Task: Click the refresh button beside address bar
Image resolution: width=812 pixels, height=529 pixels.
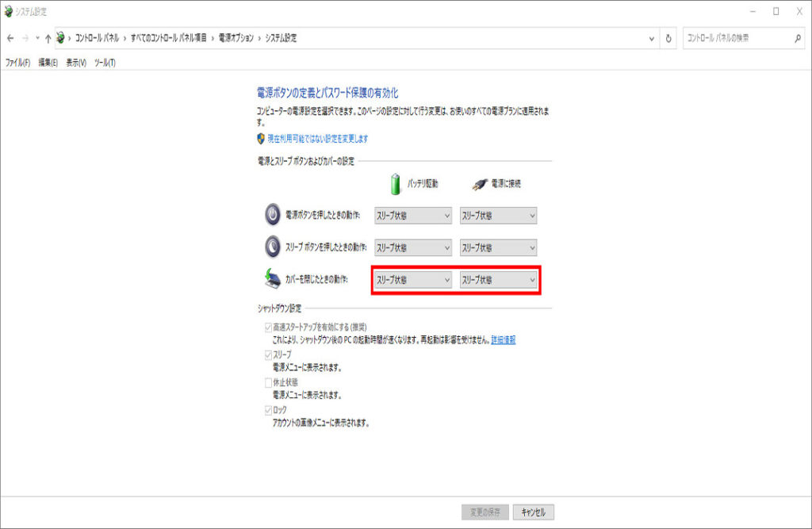Action: pyautogui.click(x=669, y=38)
